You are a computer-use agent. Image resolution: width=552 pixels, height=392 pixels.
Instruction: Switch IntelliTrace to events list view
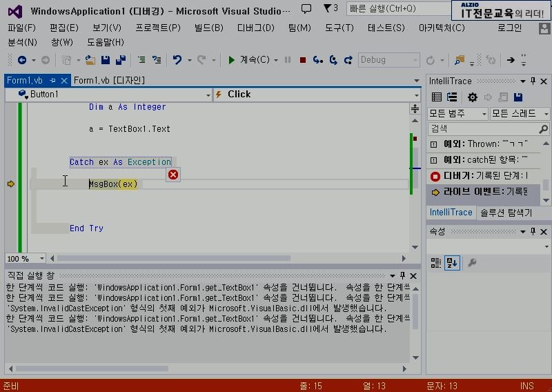coord(437,97)
